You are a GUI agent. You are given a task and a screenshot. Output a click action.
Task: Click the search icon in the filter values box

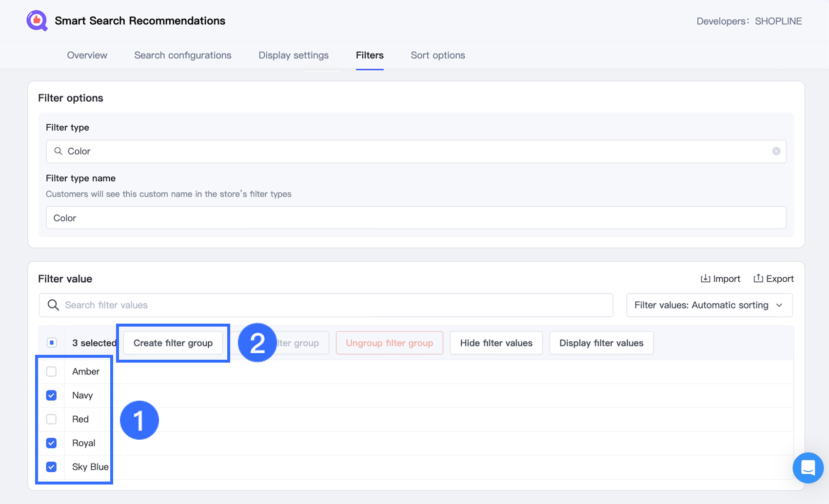coord(53,305)
